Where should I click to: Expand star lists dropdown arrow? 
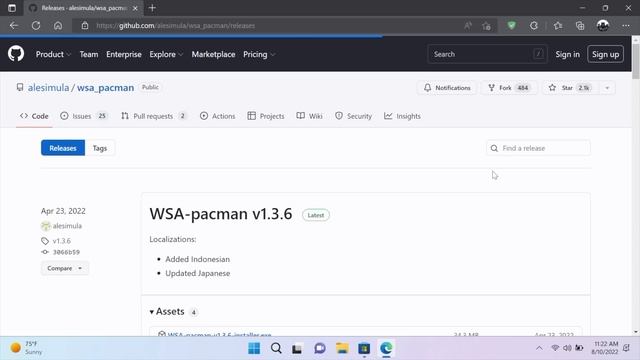coord(607,88)
